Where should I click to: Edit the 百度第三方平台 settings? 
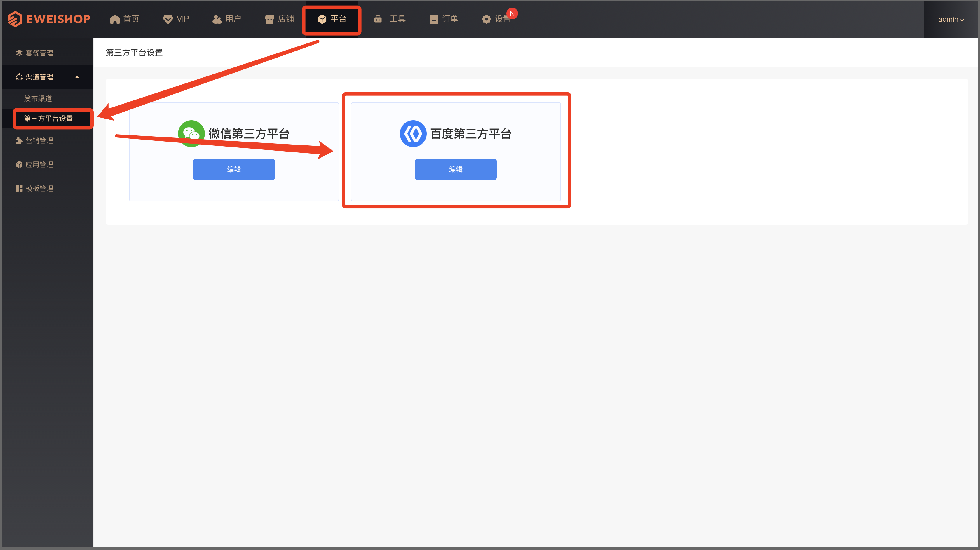click(x=456, y=169)
